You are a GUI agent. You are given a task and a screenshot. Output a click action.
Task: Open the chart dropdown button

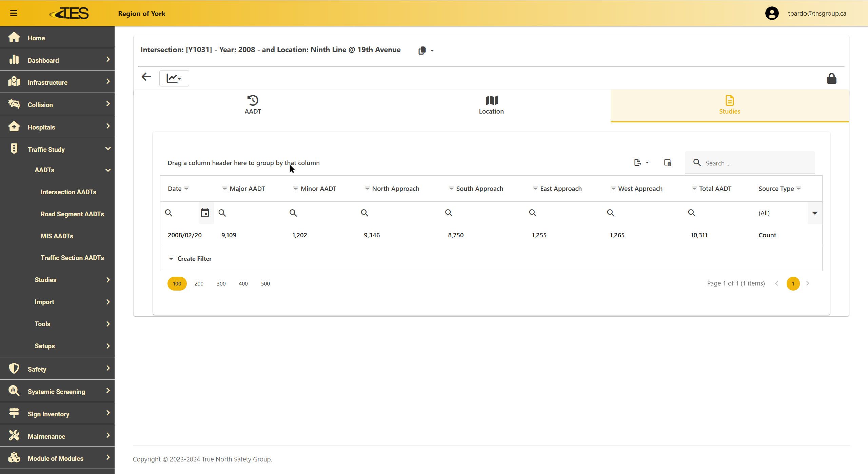[x=174, y=78]
